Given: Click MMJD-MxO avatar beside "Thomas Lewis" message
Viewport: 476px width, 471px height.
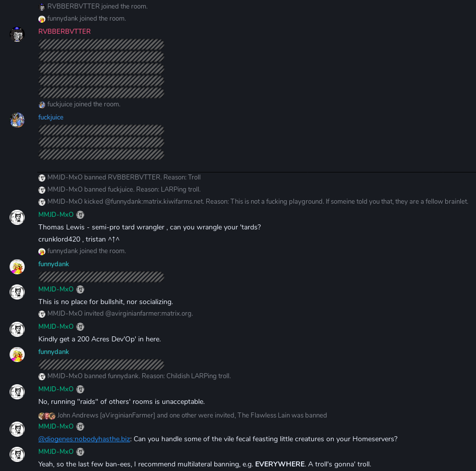Looking at the screenshot, I should 17,217.
